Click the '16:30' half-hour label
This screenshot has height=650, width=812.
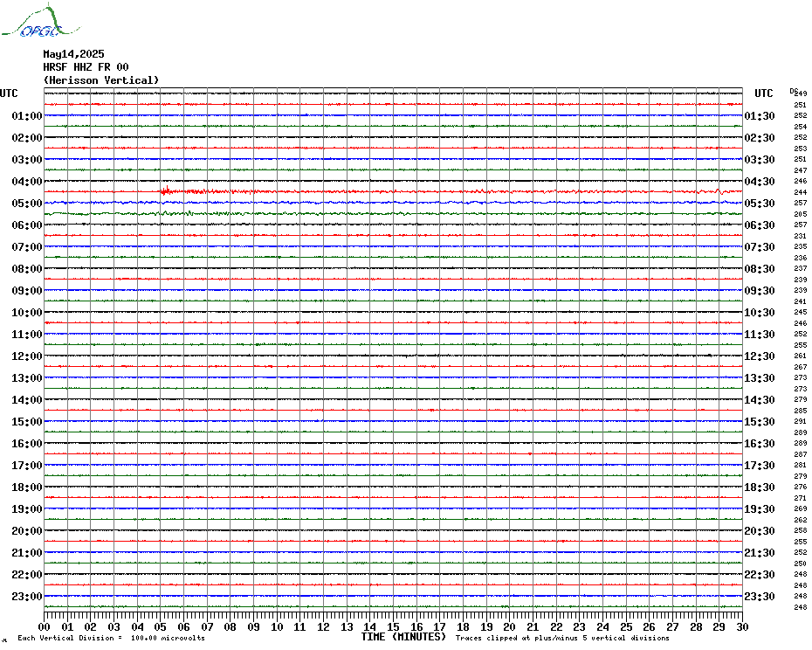tap(760, 444)
